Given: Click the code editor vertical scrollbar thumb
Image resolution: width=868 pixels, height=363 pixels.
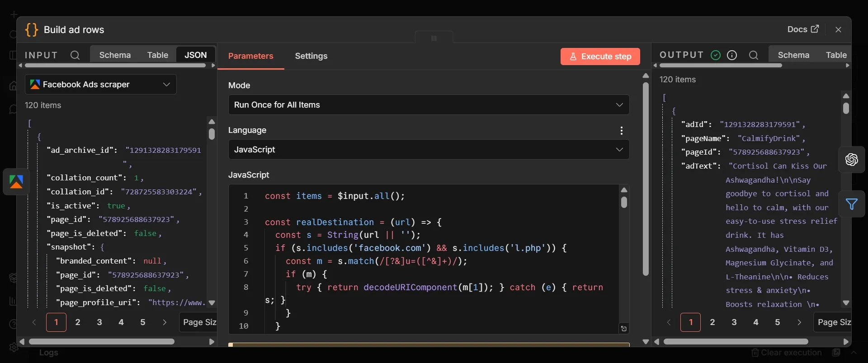Looking at the screenshot, I should point(624,203).
